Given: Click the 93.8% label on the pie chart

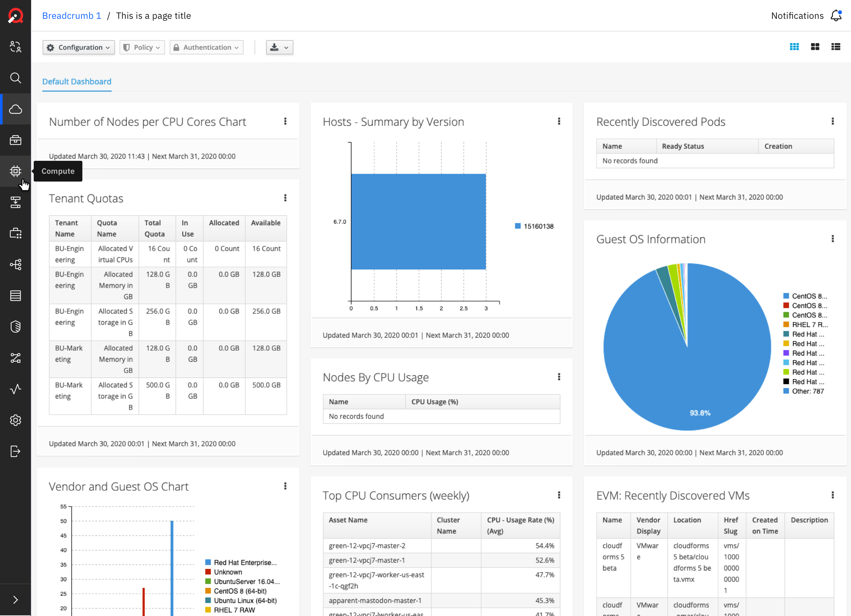Looking at the screenshot, I should coord(700,413).
